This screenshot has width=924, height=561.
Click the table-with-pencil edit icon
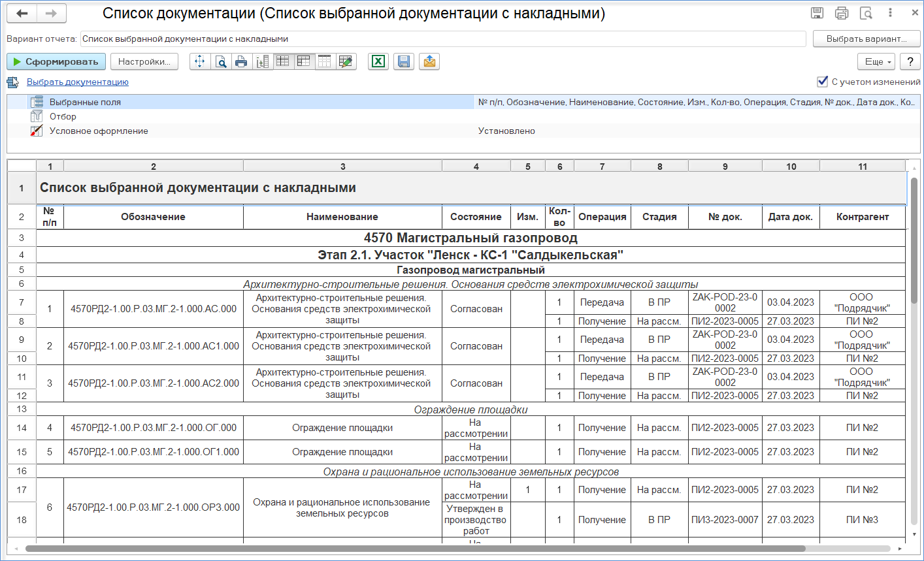(x=346, y=61)
